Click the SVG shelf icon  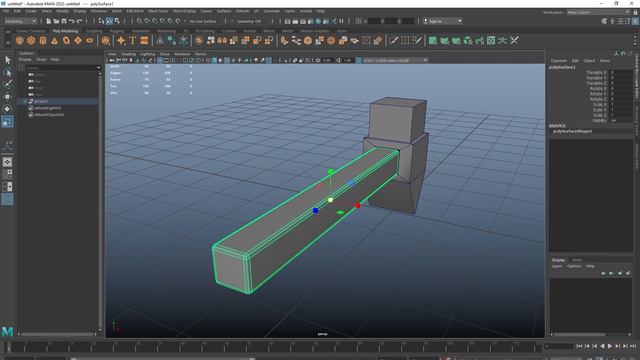[144, 40]
